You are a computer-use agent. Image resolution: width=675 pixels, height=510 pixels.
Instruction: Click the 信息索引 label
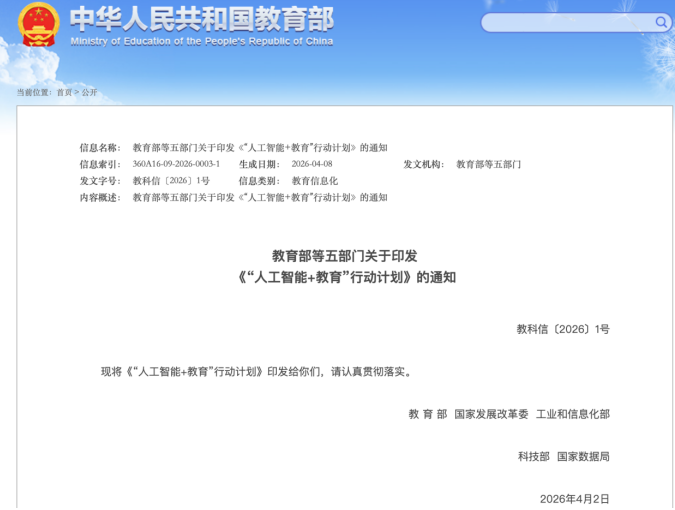pos(100,164)
